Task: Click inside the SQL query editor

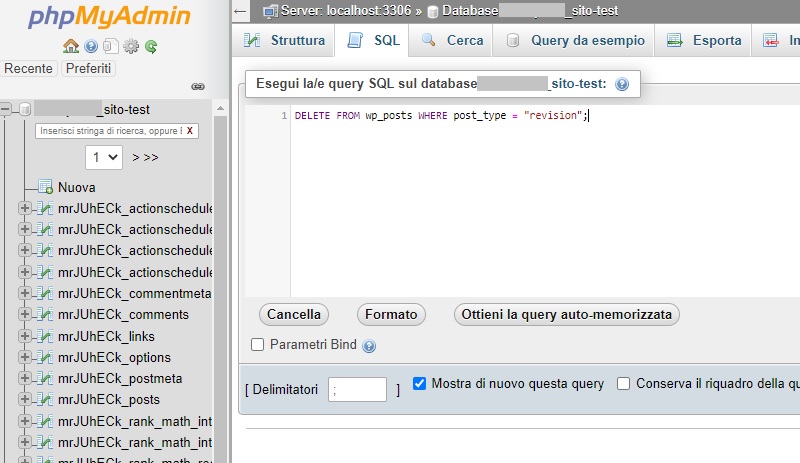Action: coord(545,201)
